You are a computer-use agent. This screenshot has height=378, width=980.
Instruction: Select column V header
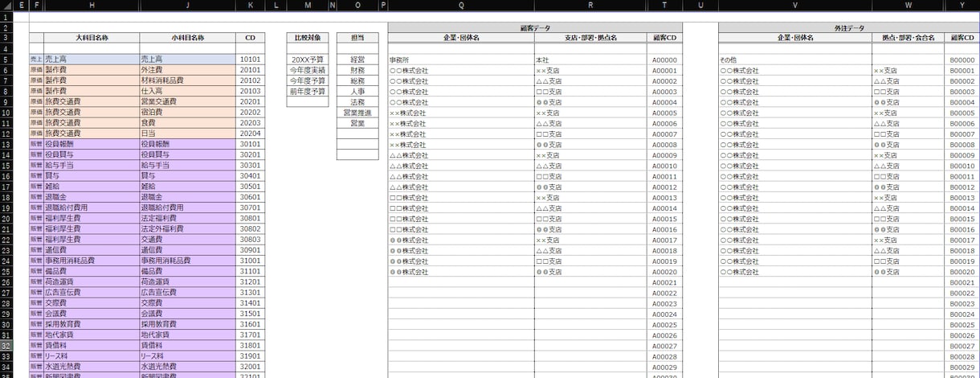click(x=795, y=6)
